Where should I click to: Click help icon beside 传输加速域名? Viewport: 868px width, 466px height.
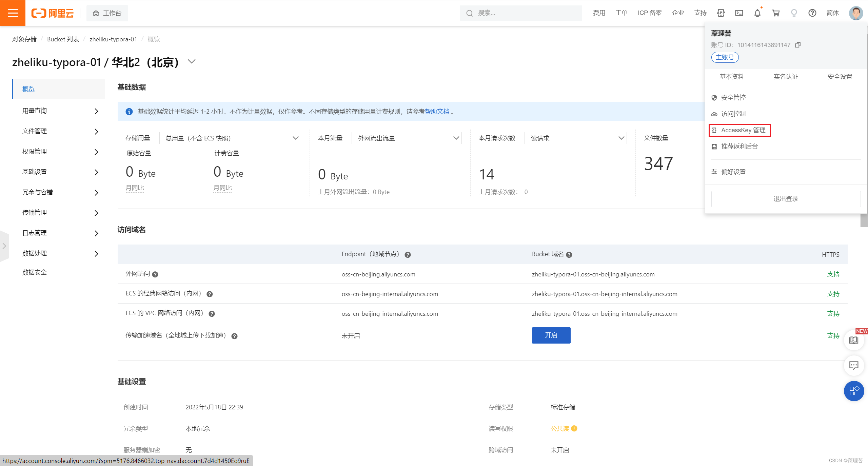235,336
